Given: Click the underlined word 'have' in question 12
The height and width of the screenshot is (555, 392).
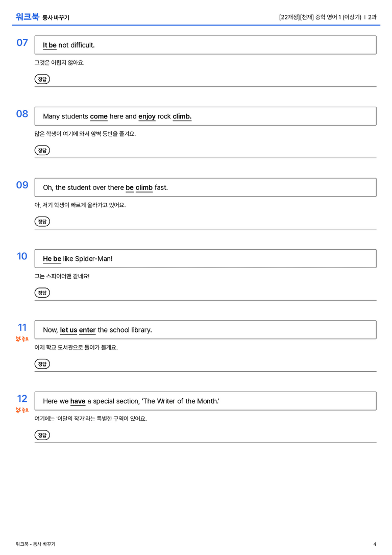Looking at the screenshot, I should (x=78, y=401).
